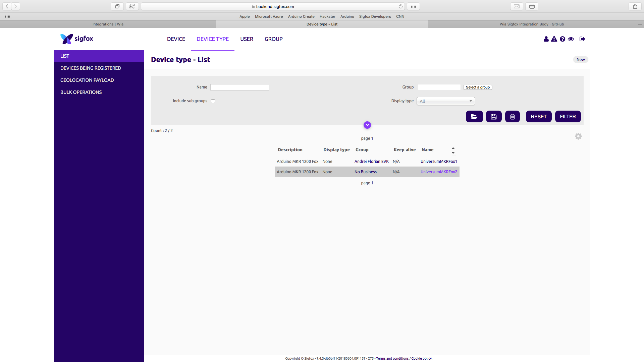Click Safari reload page icon
Image resolution: width=644 pixels, height=362 pixels.
pyautogui.click(x=400, y=6)
